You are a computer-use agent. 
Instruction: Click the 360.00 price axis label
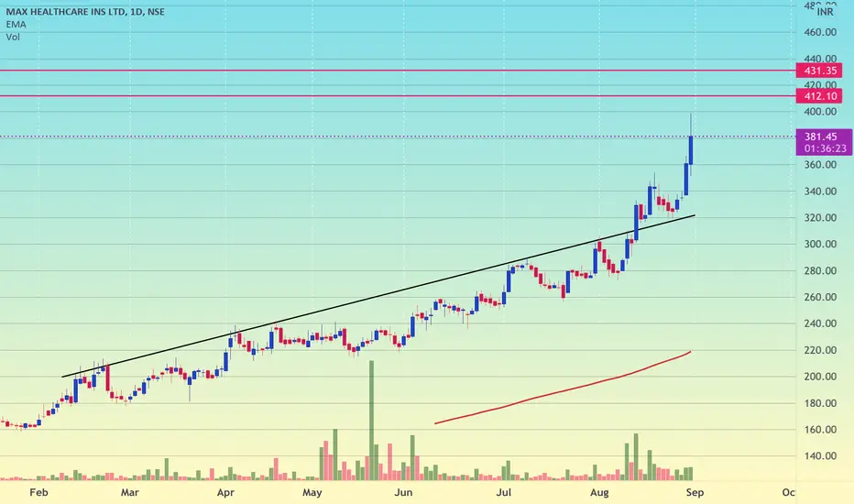(820, 165)
